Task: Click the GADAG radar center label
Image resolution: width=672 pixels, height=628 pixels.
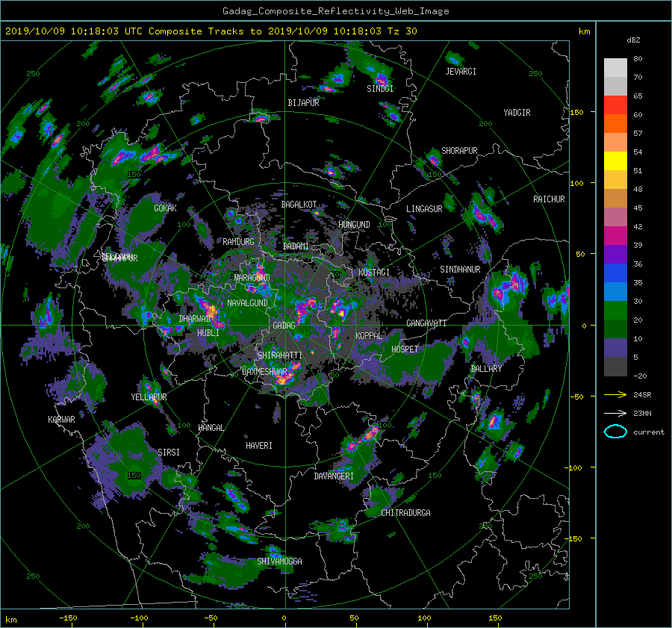Action: coord(284,326)
